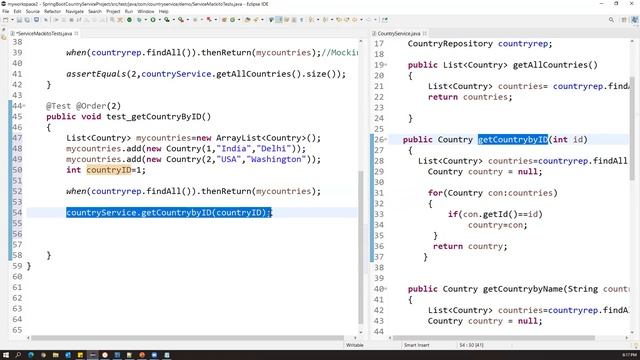The width and height of the screenshot is (640, 360).
Task: Collapse getCountrybyName fold at line 40
Action: pos(386,289)
